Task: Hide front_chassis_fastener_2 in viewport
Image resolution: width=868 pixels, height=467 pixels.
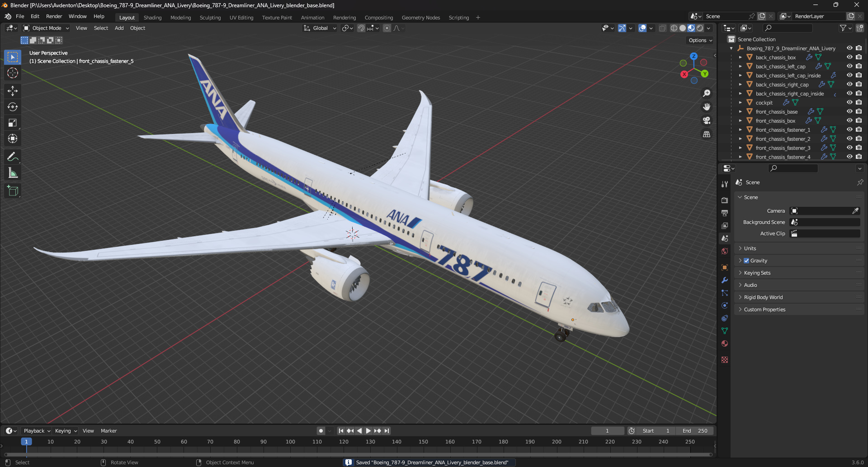Action: [849, 139]
